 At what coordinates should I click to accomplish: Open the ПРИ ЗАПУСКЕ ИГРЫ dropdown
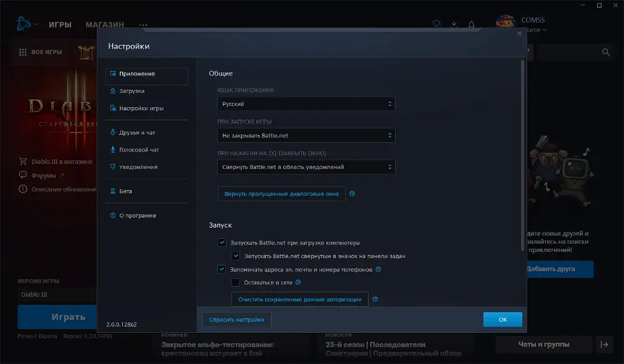pyautogui.click(x=306, y=135)
